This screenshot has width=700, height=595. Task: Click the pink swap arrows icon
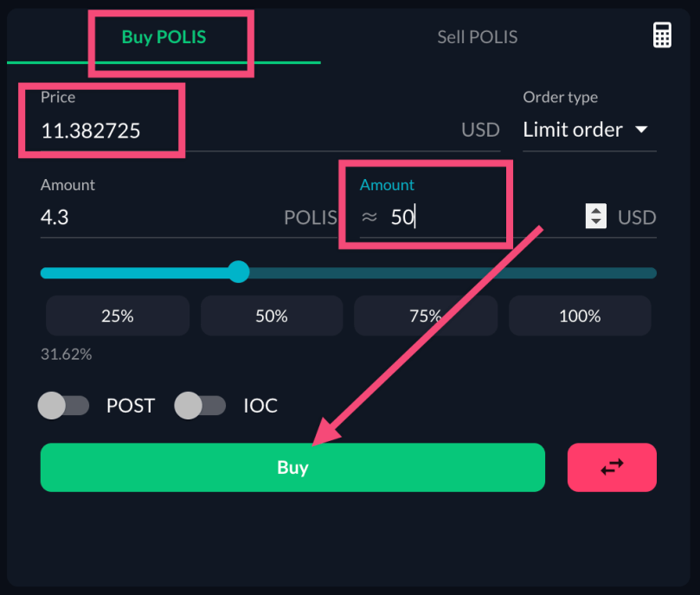click(x=612, y=467)
